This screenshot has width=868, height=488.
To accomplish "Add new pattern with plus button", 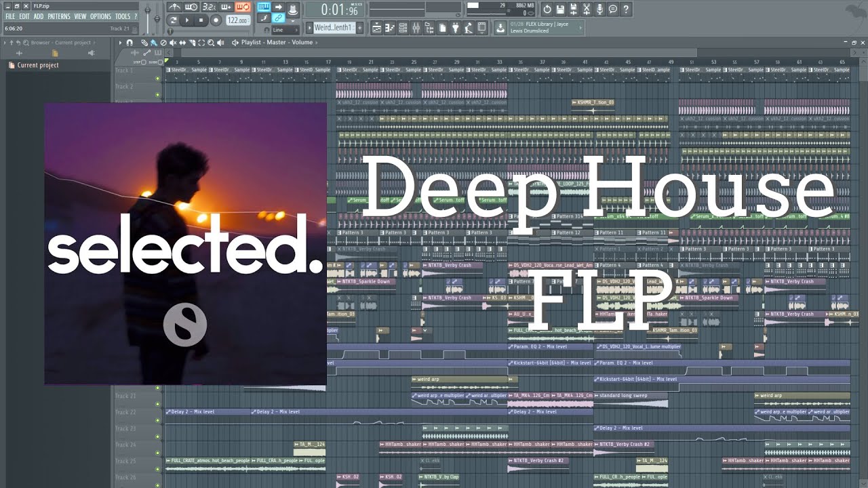I will tap(360, 28).
